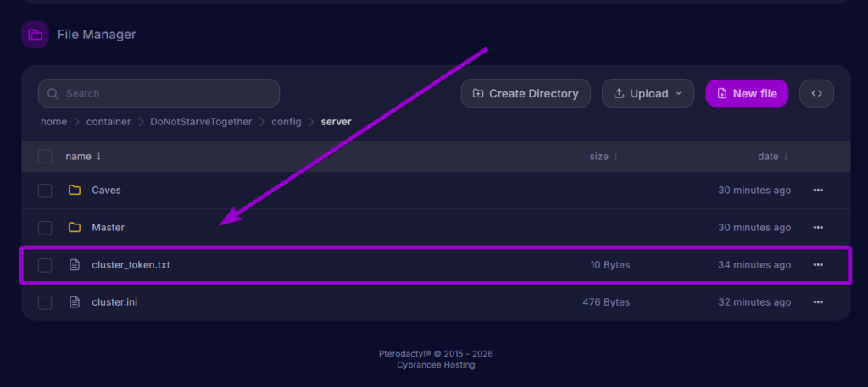Click the Master folder icon
Screen dimensions: 868x387
(x=75, y=227)
